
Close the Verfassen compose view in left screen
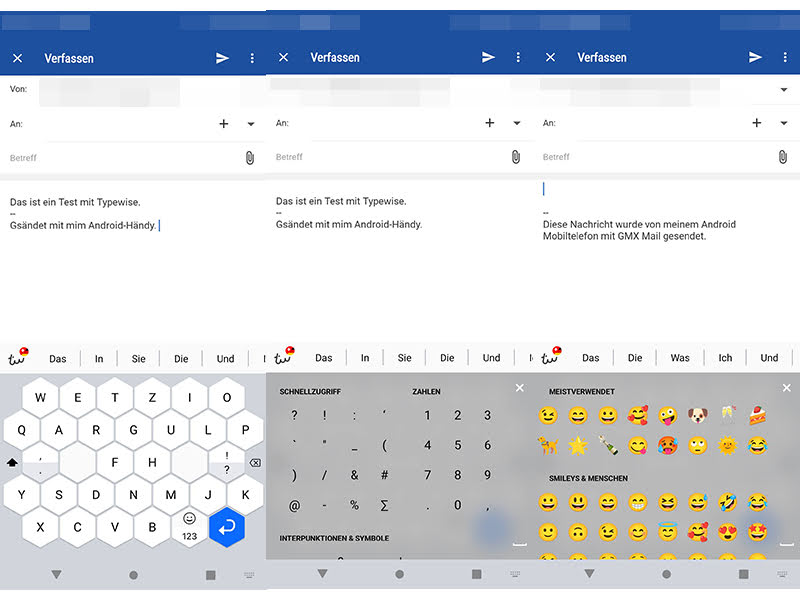point(17,58)
